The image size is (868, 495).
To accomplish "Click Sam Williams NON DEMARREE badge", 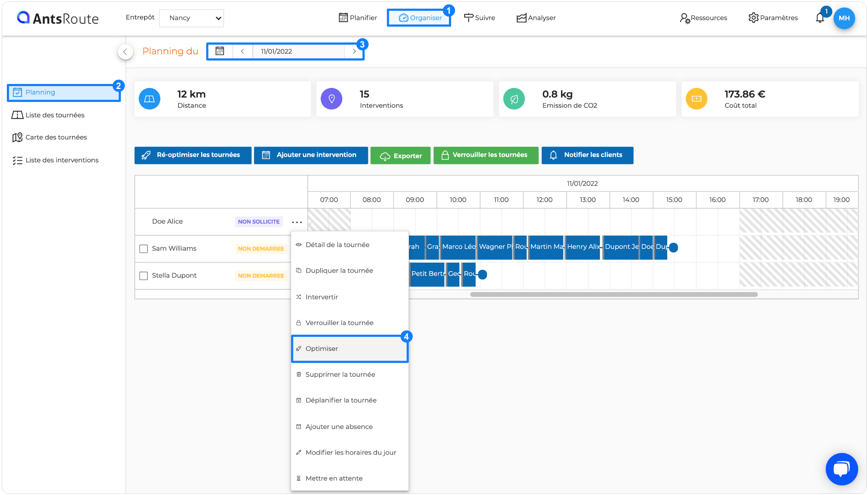I will click(x=261, y=249).
